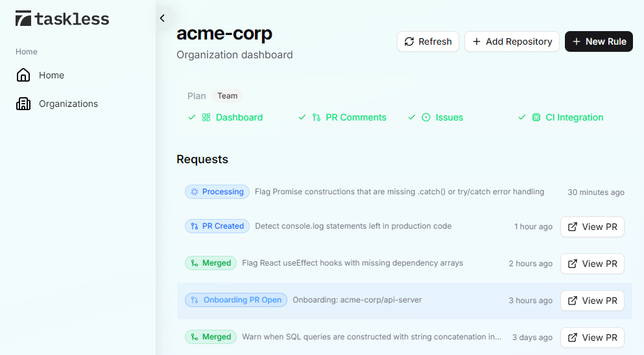This screenshot has height=355, width=644.
Task: Open Organizations in the sidebar
Action: pos(57,104)
